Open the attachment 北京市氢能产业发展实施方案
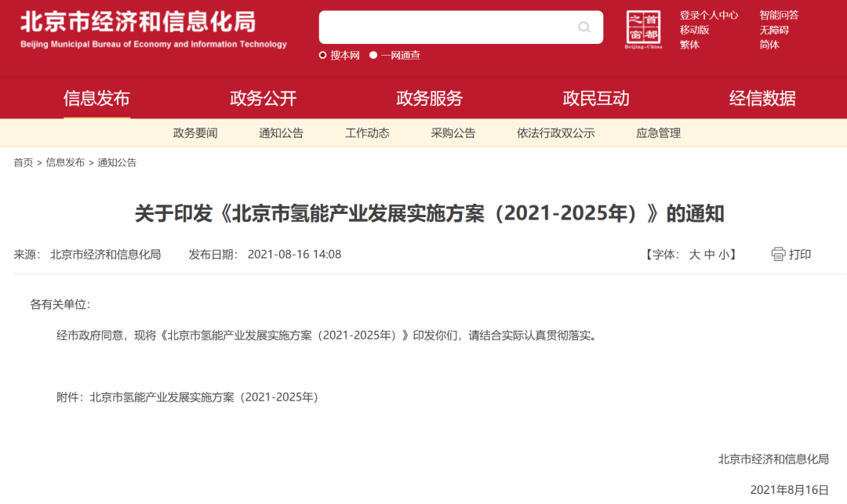Image resolution: width=847 pixels, height=504 pixels. click(x=204, y=397)
